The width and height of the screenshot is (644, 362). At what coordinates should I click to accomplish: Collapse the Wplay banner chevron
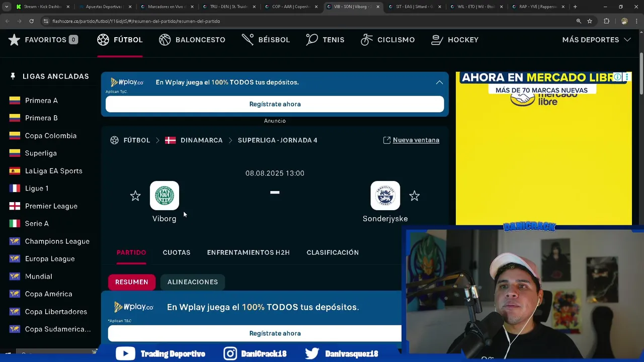point(439,82)
